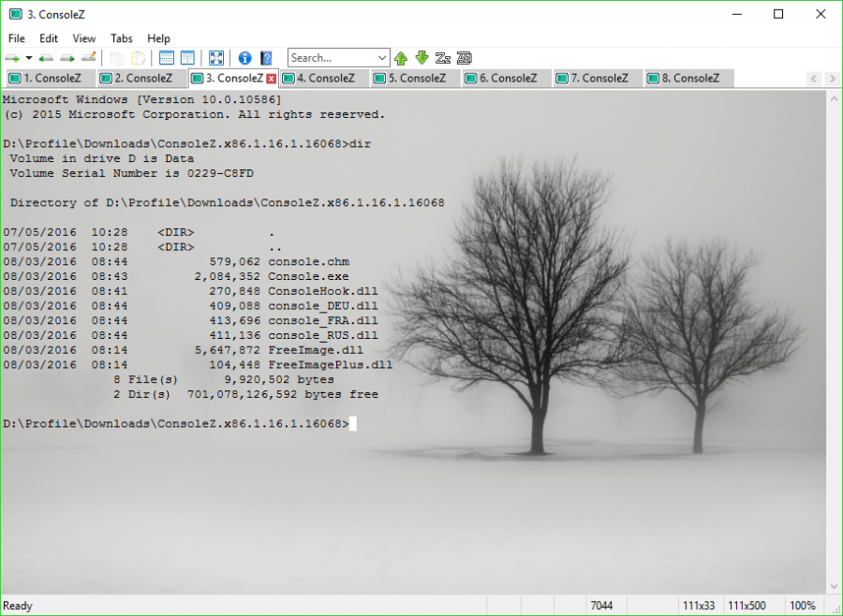Open the Tabs menu
843x616 pixels.
[121, 38]
